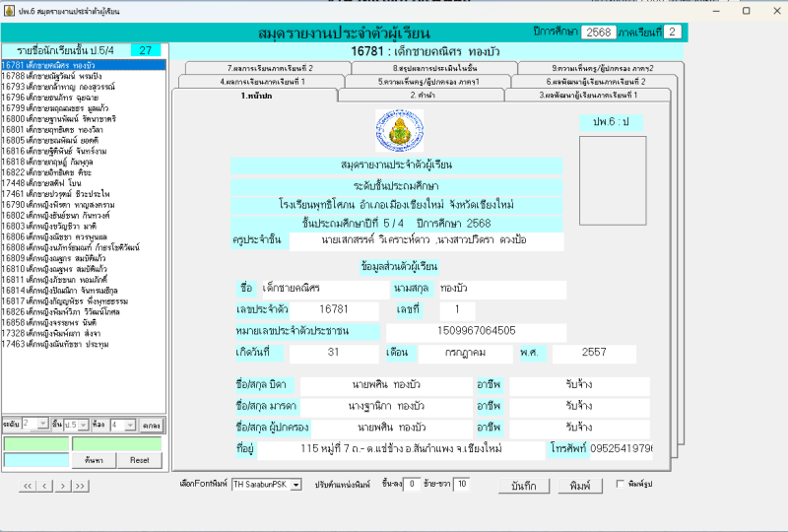Switch to the 2.คำนำ tab
The image size is (788, 532).
click(421, 96)
